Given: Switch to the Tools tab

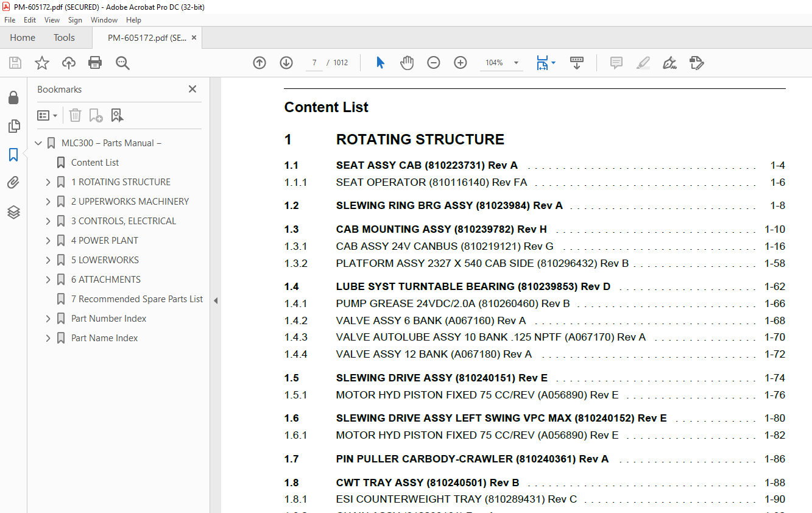Looking at the screenshot, I should coord(64,38).
